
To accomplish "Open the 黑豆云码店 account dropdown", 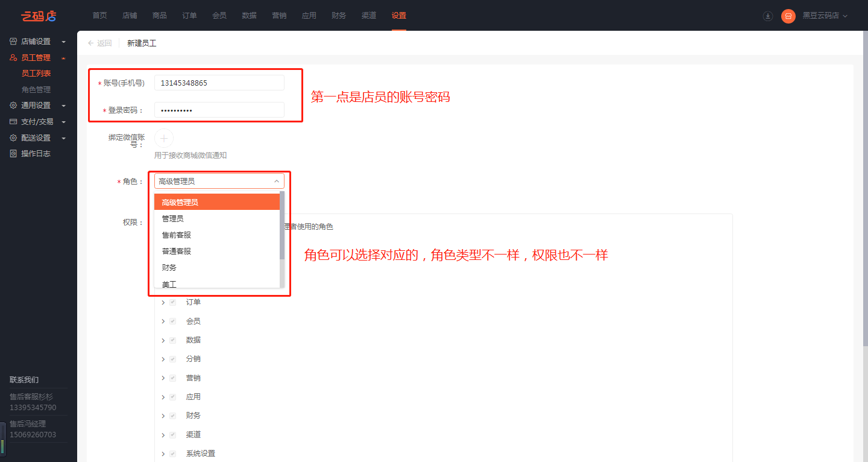I will click(825, 16).
